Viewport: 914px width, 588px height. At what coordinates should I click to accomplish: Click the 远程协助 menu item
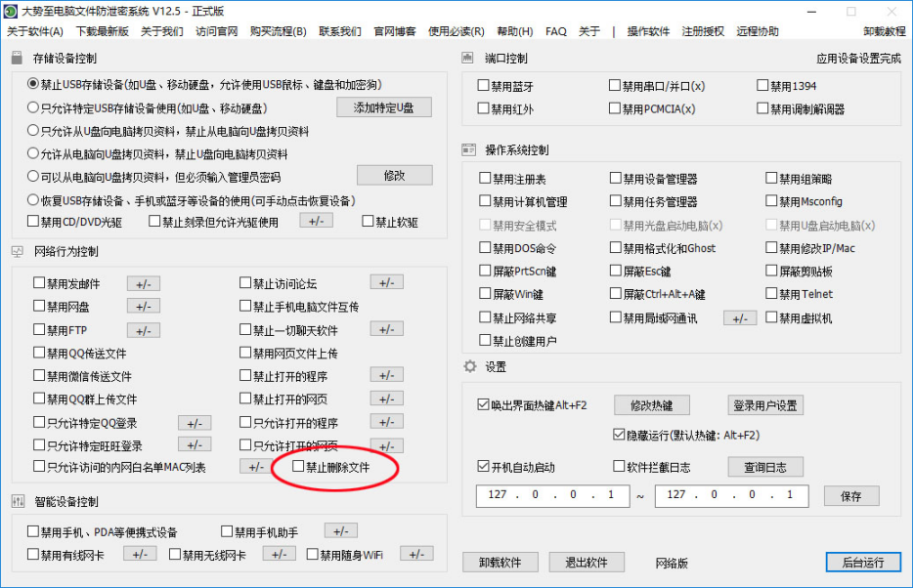(758, 31)
